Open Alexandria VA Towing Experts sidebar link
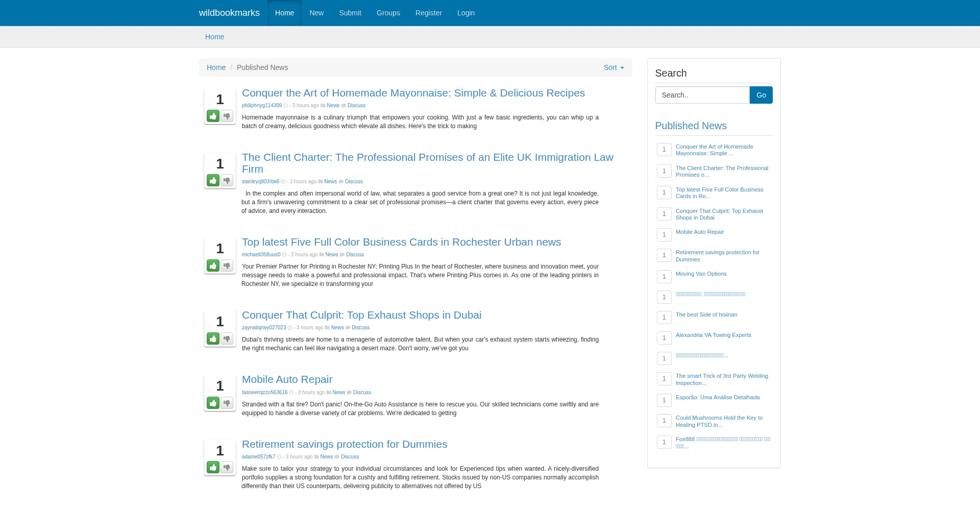Image resolution: width=980 pixels, height=507 pixels. 713,335
